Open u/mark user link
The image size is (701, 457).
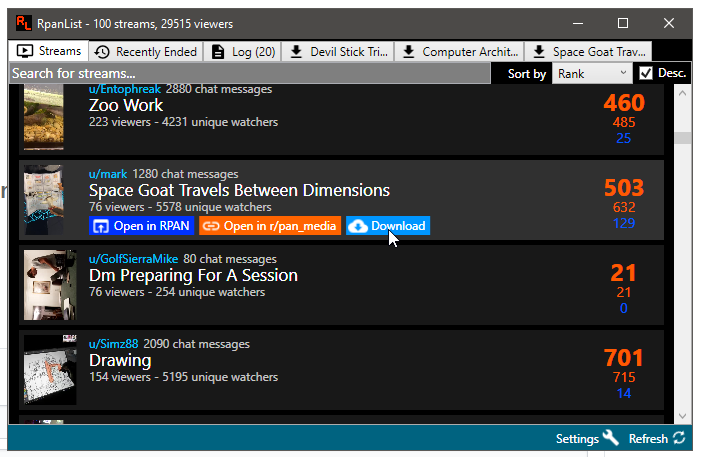[108, 174]
